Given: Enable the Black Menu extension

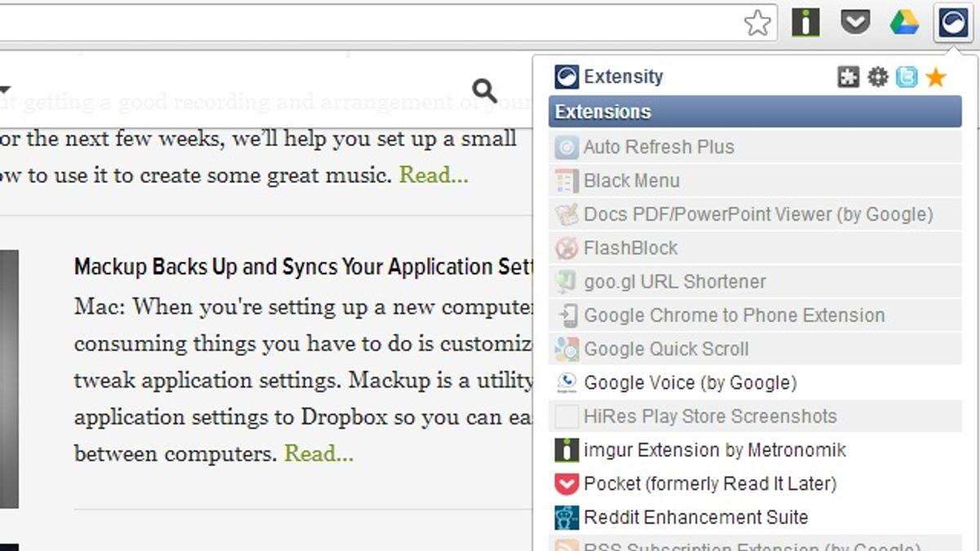Looking at the screenshot, I should 755,180.
